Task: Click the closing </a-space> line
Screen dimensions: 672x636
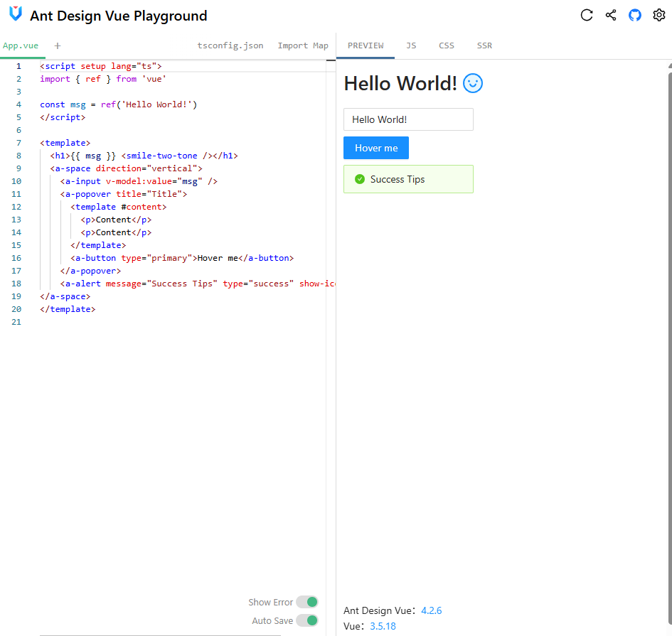Action: [65, 296]
